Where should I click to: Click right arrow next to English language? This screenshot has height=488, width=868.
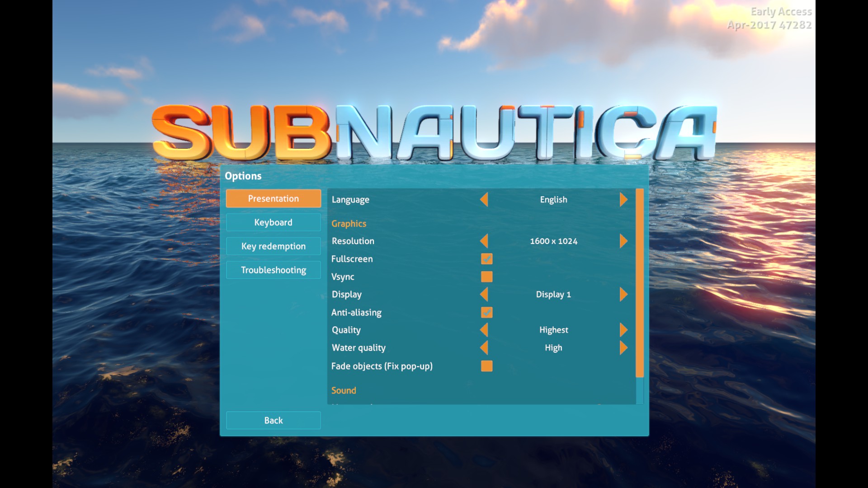[623, 199]
